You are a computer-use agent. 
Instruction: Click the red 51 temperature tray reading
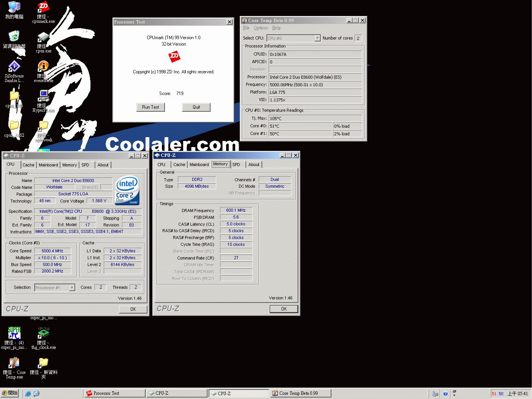(x=494, y=394)
